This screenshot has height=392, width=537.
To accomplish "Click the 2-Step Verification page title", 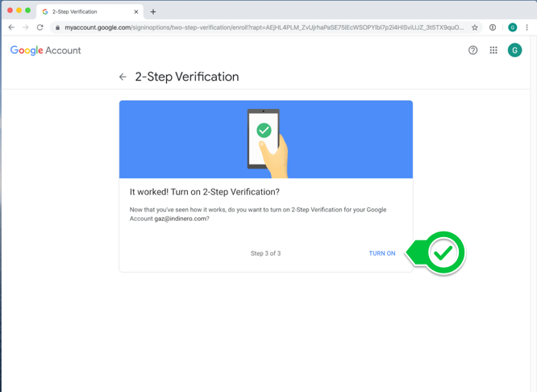I will point(187,77).
